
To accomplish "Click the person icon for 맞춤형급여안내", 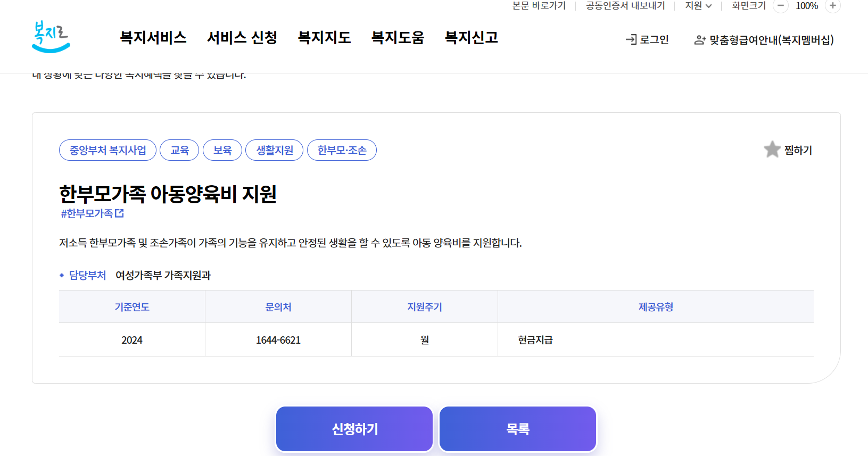I will tap(700, 40).
